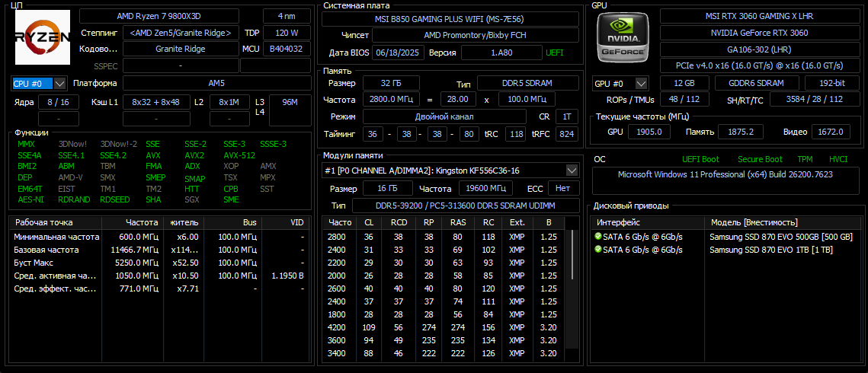Click the 'Bus' column header in CPU table

pyautogui.click(x=233, y=223)
